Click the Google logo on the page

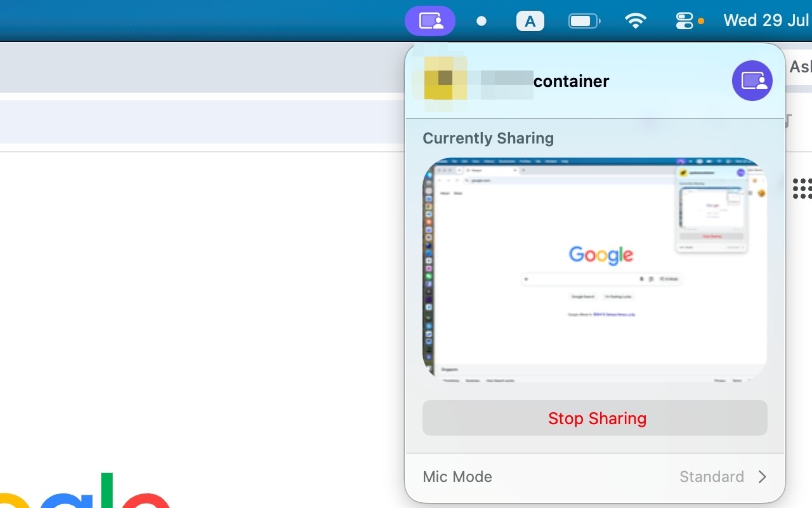click(86, 490)
